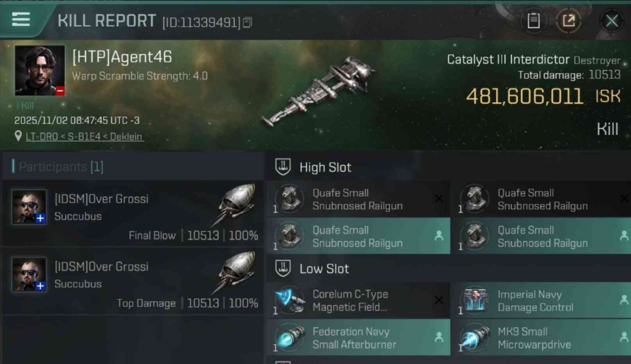Open Agent46's character portrait

[x=40, y=70]
